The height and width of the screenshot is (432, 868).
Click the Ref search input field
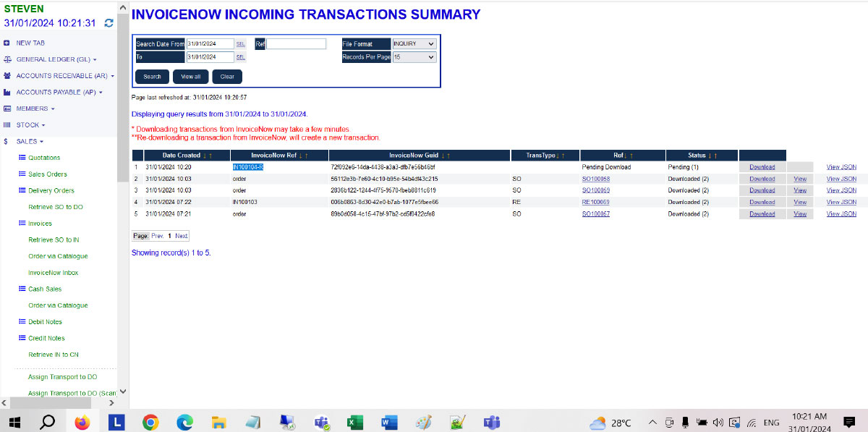click(297, 44)
